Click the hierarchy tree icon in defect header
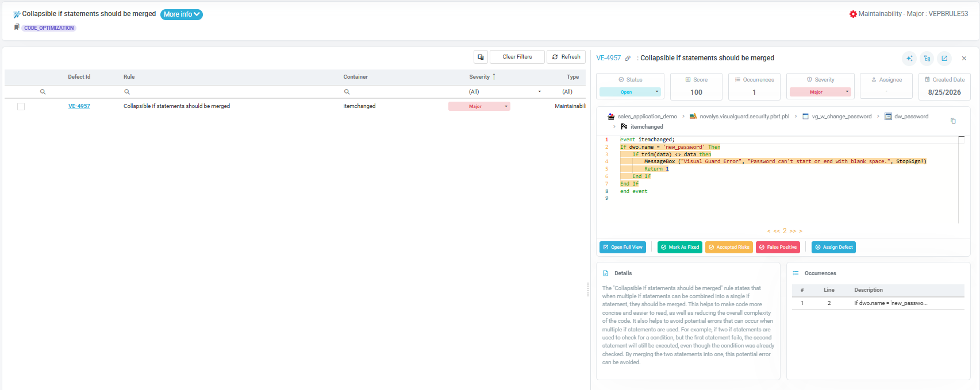 point(927,58)
